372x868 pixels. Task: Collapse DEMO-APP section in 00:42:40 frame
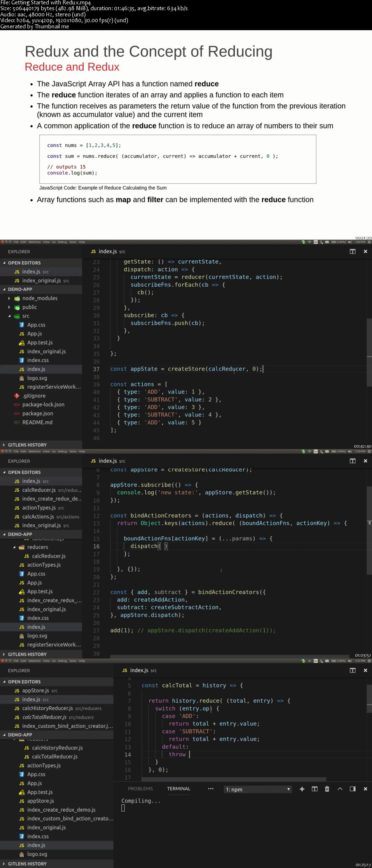pyautogui.click(x=41, y=289)
